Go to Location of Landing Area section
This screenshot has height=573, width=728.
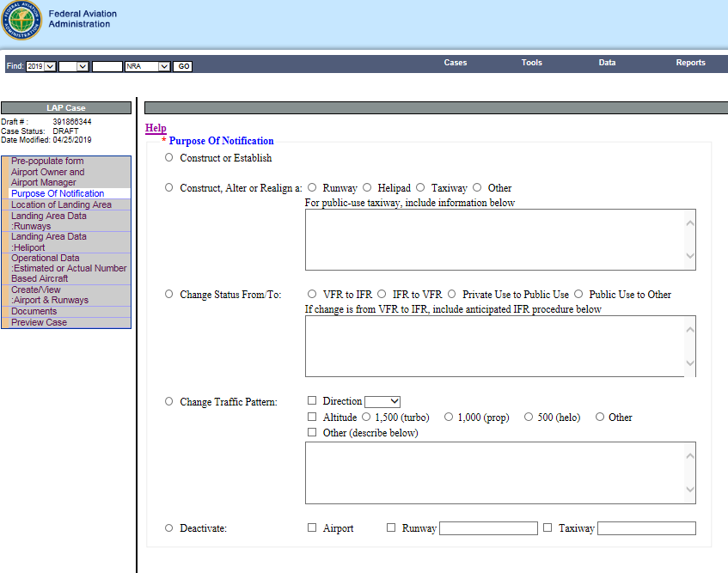61,204
